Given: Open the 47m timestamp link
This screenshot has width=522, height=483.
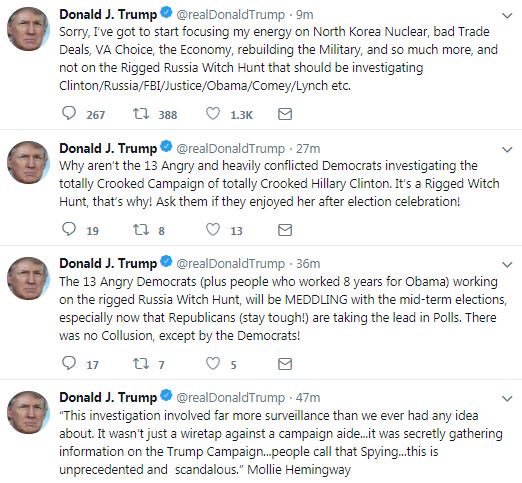Looking at the screenshot, I should tap(308, 397).
